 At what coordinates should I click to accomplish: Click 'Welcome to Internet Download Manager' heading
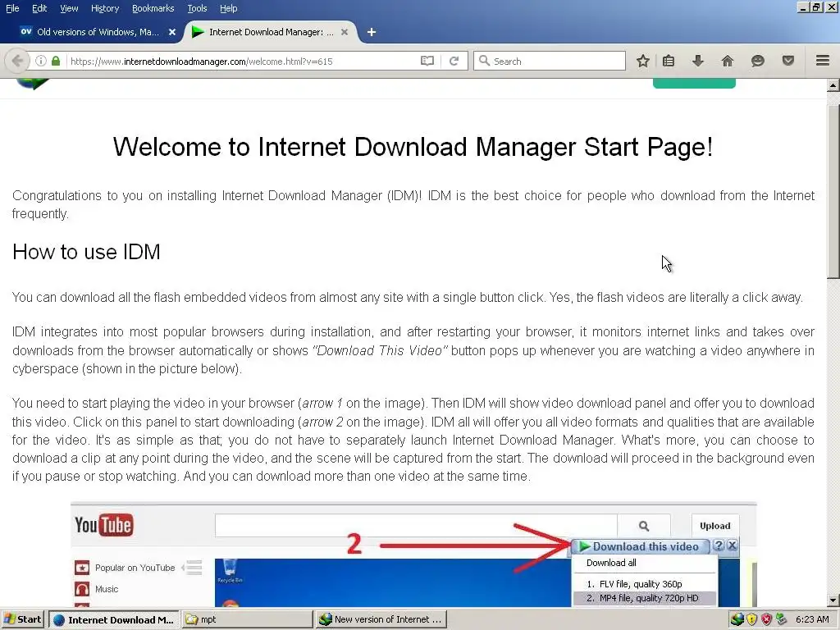[x=413, y=147]
